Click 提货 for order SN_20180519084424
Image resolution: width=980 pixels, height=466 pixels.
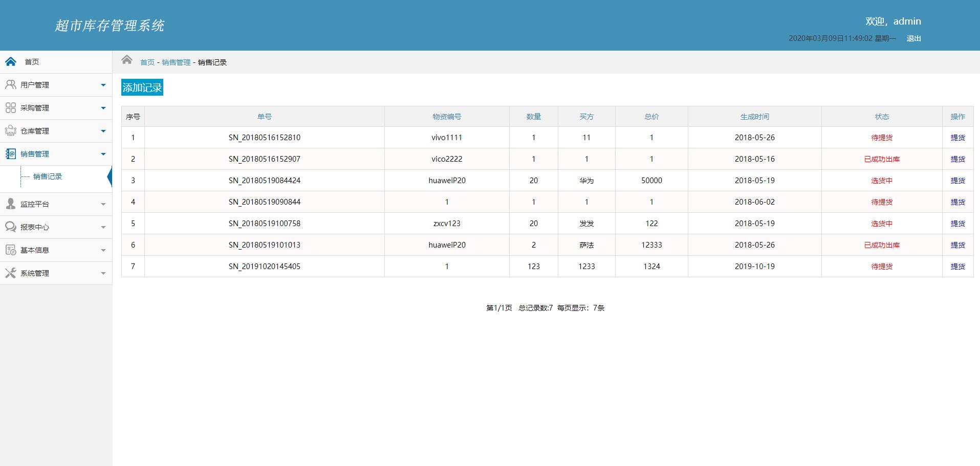957,181
